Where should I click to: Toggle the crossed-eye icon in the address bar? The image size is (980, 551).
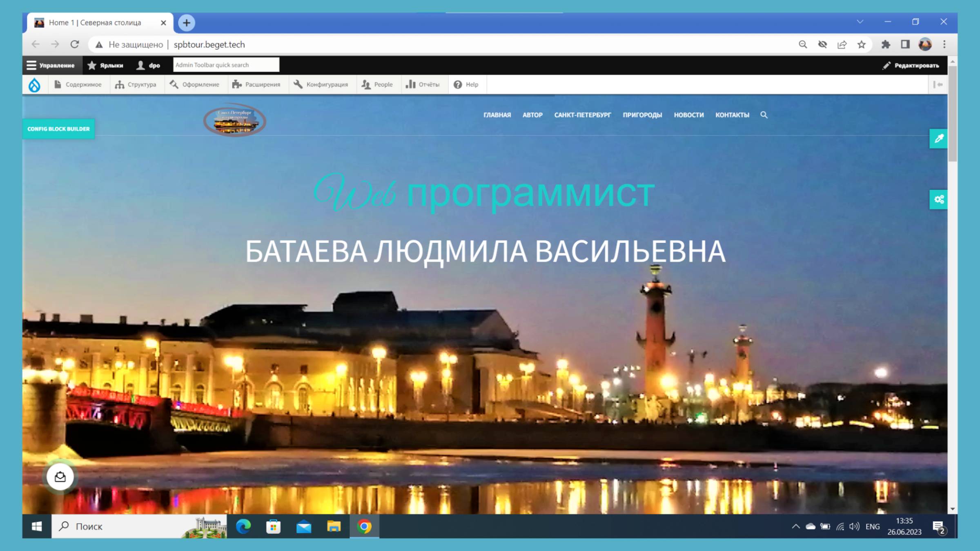(822, 44)
